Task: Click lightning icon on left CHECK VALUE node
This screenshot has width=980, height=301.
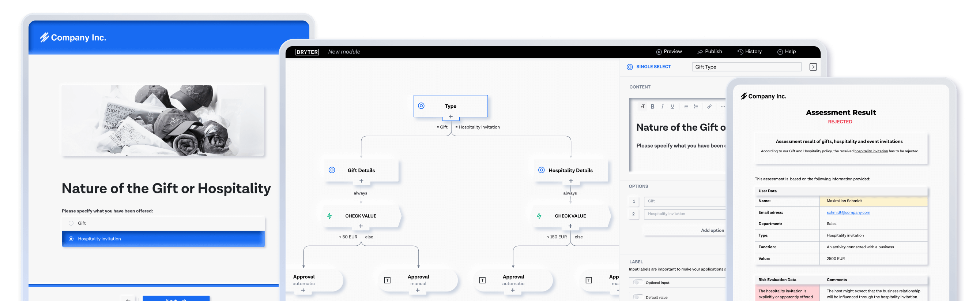Action: pyautogui.click(x=329, y=216)
